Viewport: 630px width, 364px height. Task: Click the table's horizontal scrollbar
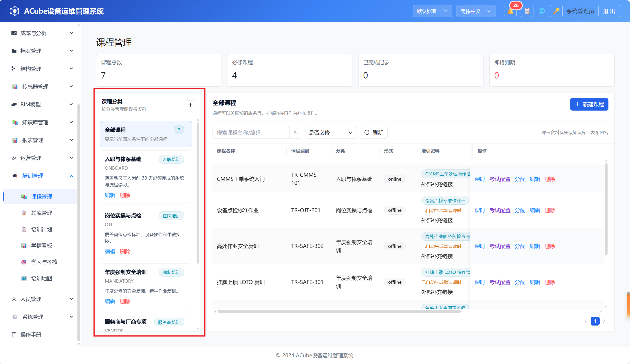tap(339, 311)
